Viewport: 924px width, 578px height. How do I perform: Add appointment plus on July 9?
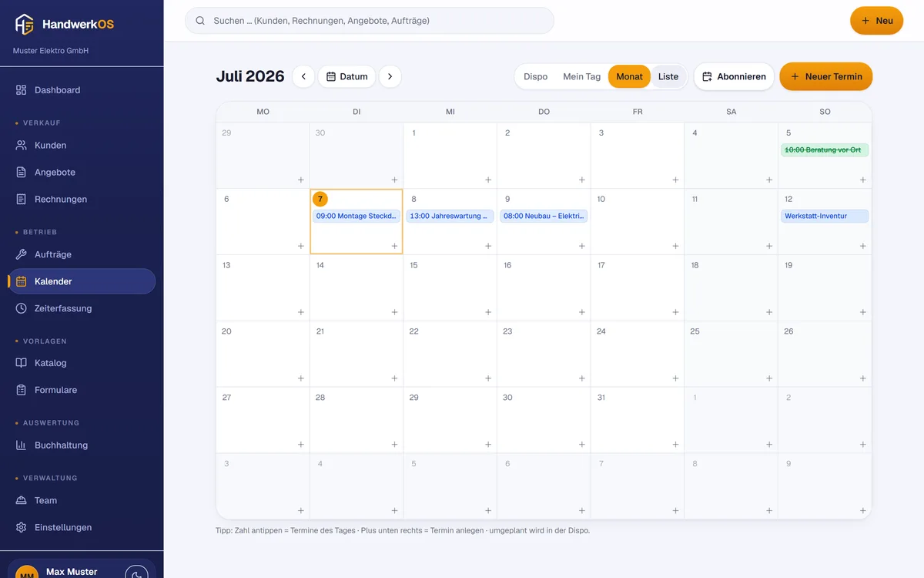(x=582, y=246)
